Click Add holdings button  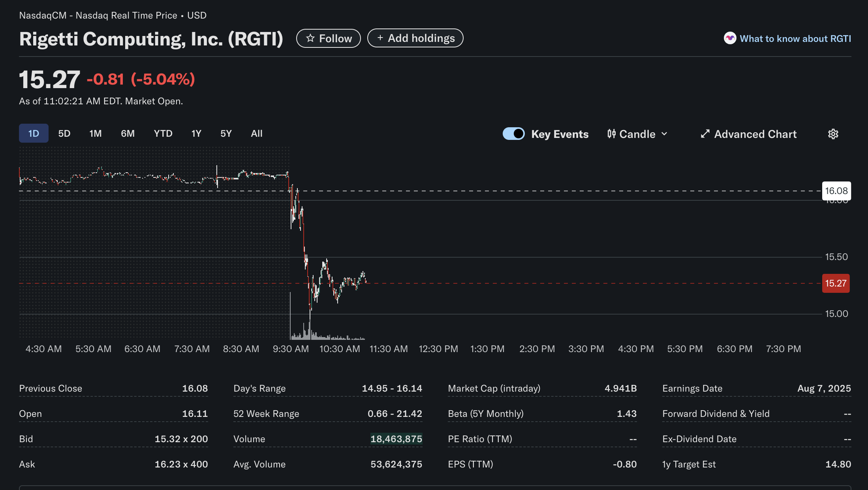tap(415, 38)
